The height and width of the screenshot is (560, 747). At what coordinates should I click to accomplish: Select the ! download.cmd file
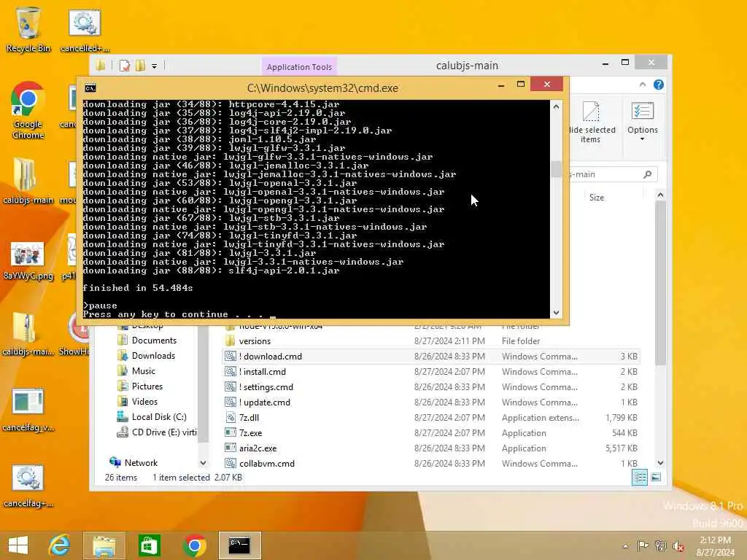[430, 356]
